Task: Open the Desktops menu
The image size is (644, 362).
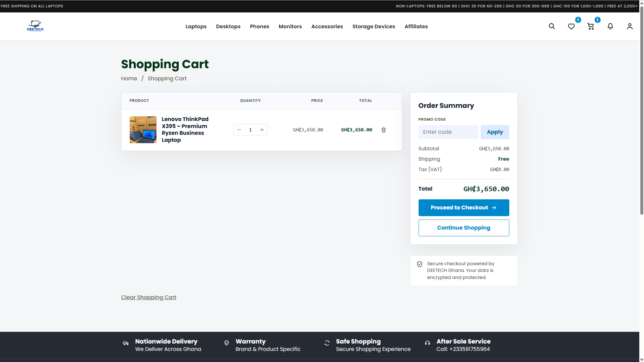Action: 228,26
